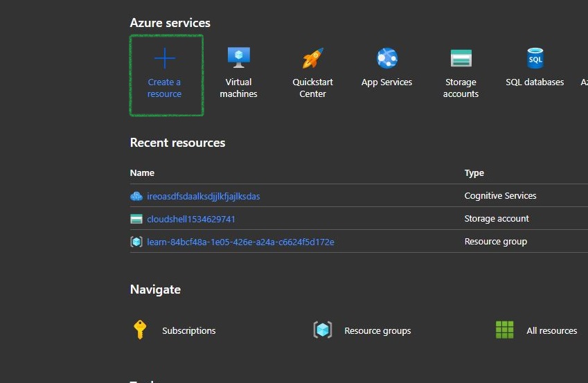Open the Storage accounts icon
588x383 pixels.
tap(461, 58)
